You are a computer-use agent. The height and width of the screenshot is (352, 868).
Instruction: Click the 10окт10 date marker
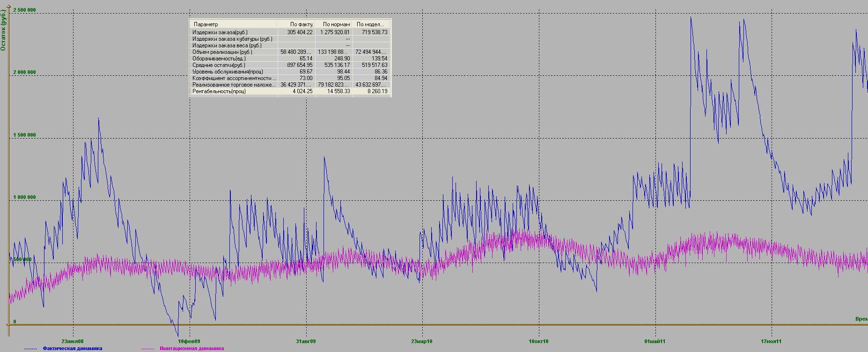pos(538,341)
